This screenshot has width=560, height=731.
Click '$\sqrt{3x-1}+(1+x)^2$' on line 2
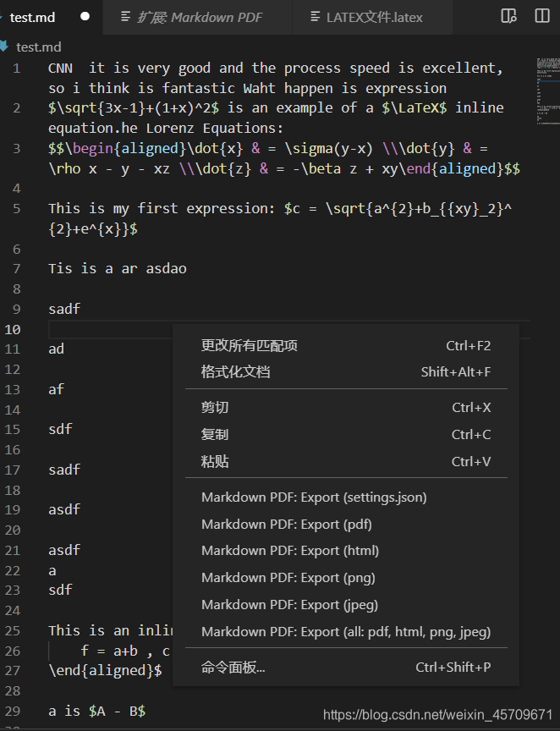[x=134, y=107]
